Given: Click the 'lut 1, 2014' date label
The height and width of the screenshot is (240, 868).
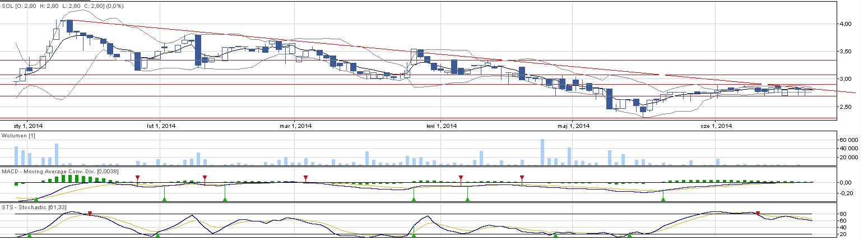Looking at the screenshot, I should click(161, 126).
